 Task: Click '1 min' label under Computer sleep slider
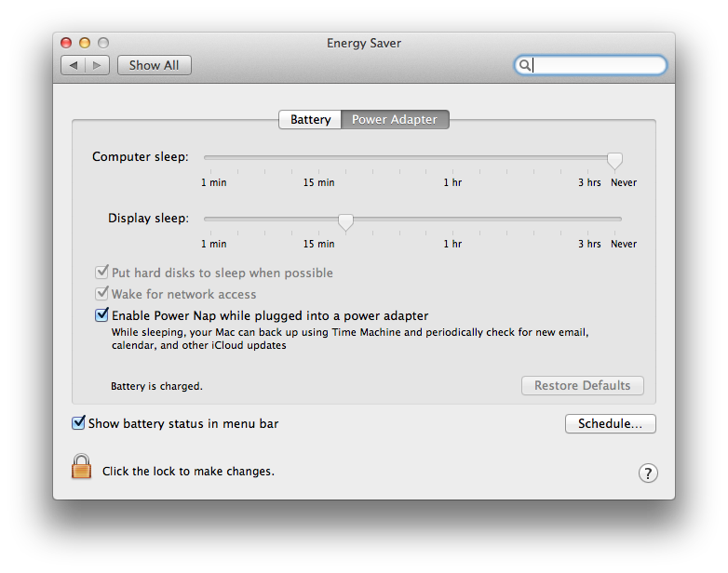pos(213,182)
